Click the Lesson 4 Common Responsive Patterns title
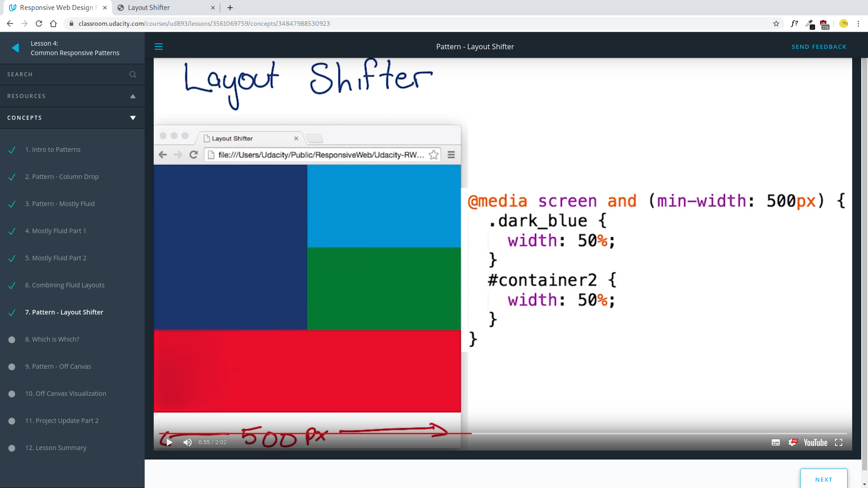Viewport: 868px width, 488px height. [75, 48]
